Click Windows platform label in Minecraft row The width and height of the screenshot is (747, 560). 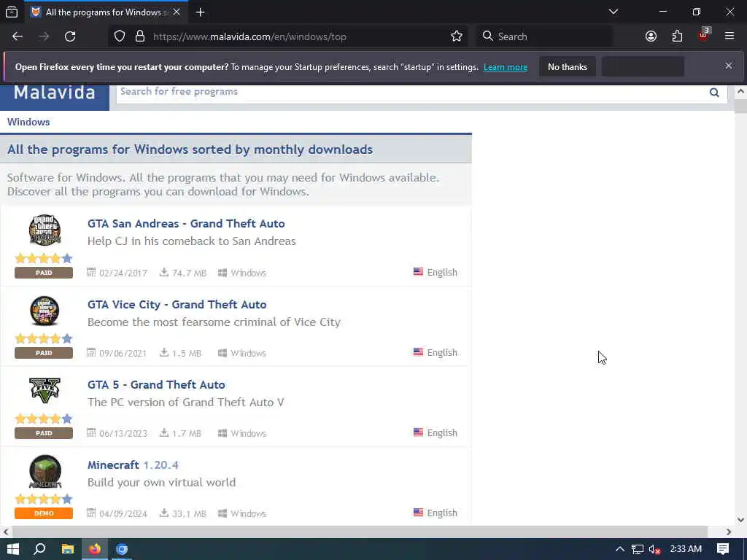click(x=248, y=514)
